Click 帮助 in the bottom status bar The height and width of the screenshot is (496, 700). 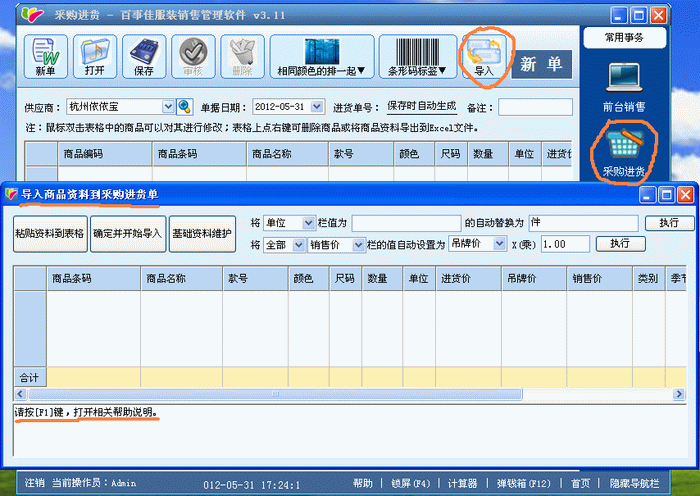click(362, 483)
